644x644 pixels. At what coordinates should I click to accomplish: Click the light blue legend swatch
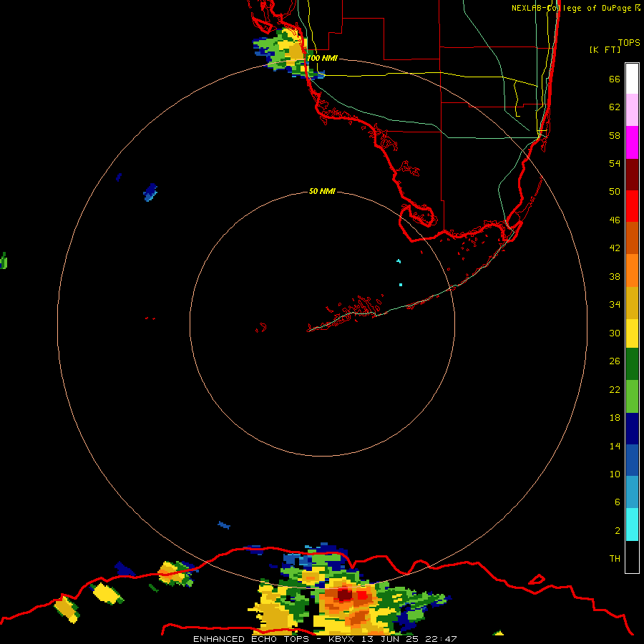[x=632, y=492]
